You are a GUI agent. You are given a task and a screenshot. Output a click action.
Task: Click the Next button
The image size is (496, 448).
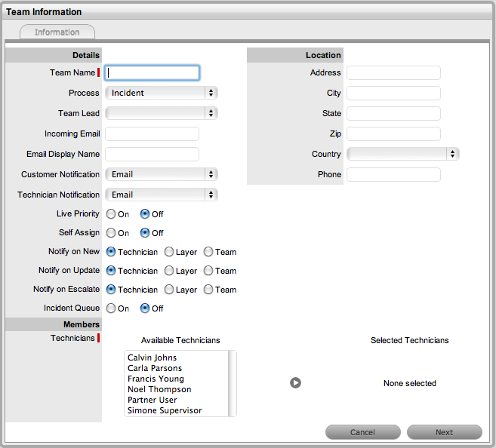pyautogui.click(x=445, y=432)
